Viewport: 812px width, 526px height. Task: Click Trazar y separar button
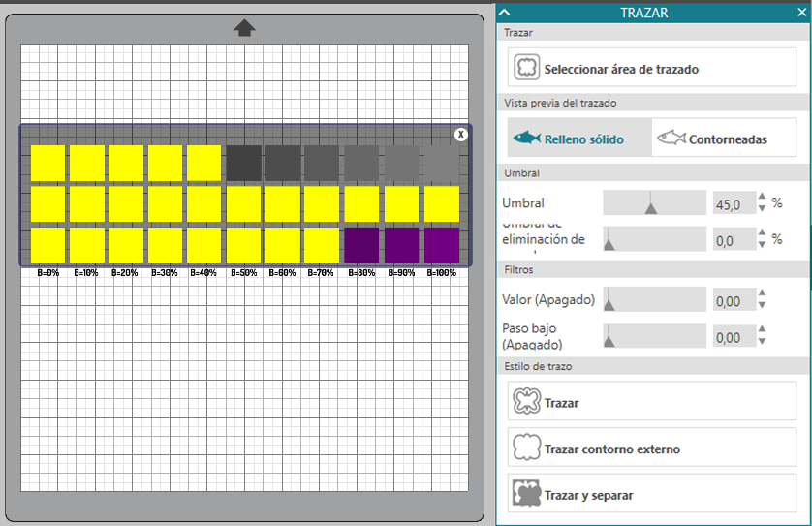click(x=651, y=493)
